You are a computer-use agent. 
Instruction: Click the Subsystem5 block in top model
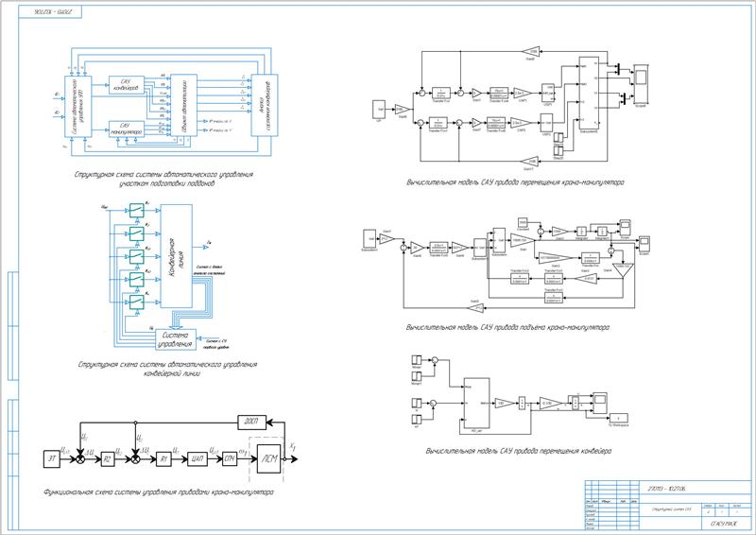click(589, 93)
